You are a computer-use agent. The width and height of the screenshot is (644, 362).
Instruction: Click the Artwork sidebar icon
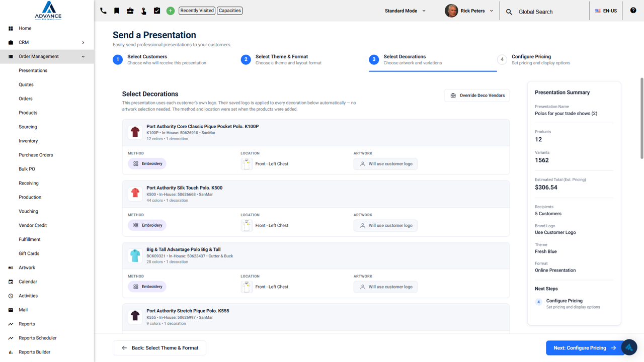[11, 267]
